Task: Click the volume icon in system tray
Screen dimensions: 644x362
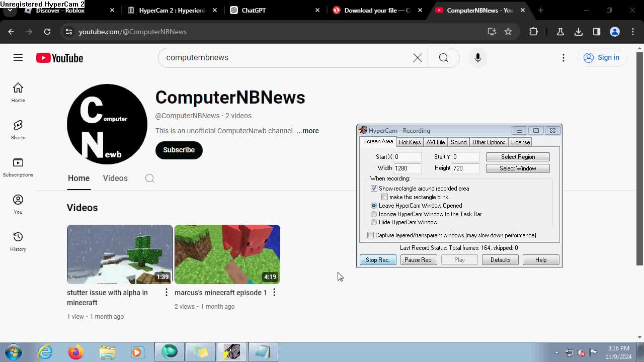Action: [x=581, y=352]
